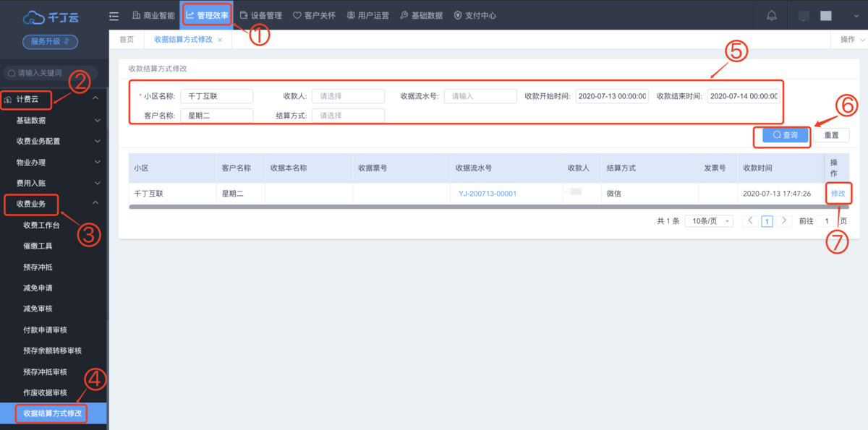Click the 客户名称 input field
The image size is (868, 430).
click(x=216, y=116)
